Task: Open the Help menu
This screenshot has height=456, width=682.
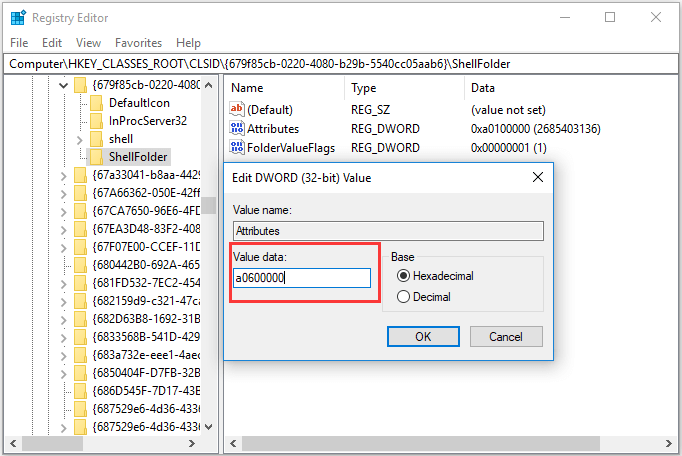Action: [188, 43]
